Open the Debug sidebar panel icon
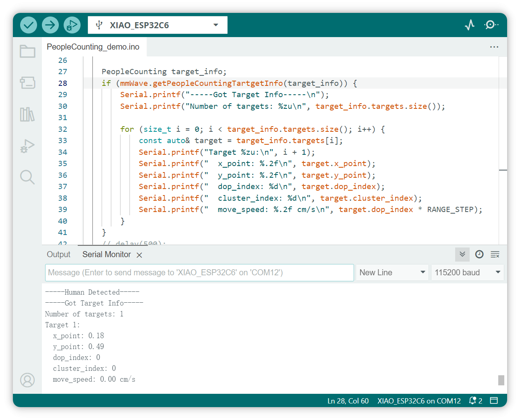 (27, 146)
